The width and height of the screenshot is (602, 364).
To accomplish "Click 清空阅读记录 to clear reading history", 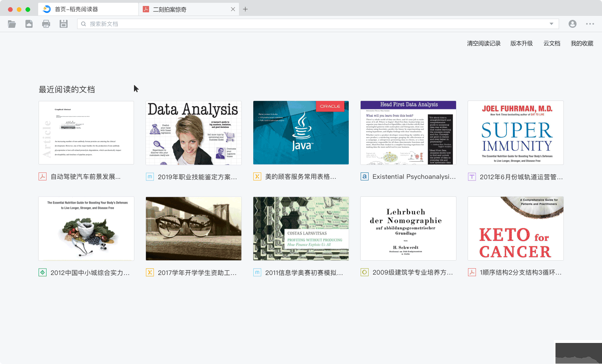I will point(484,43).
